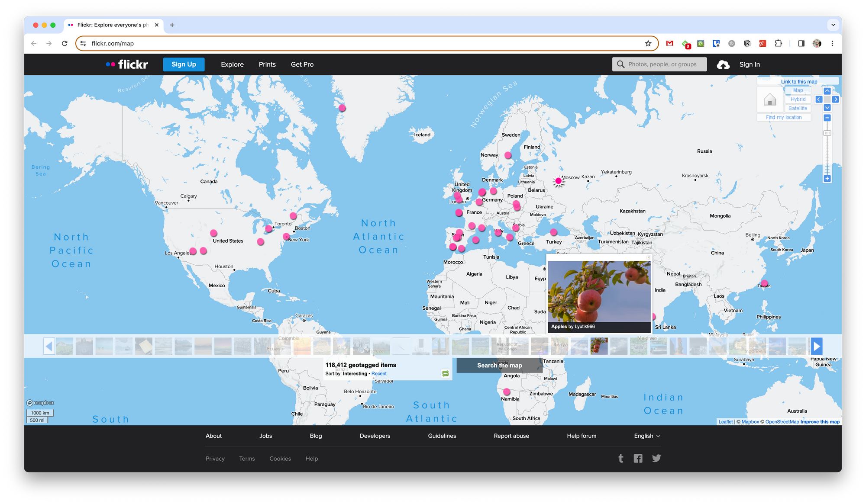
Task: Sort geotagged items by Recent
Action: (x=379, y=374)
